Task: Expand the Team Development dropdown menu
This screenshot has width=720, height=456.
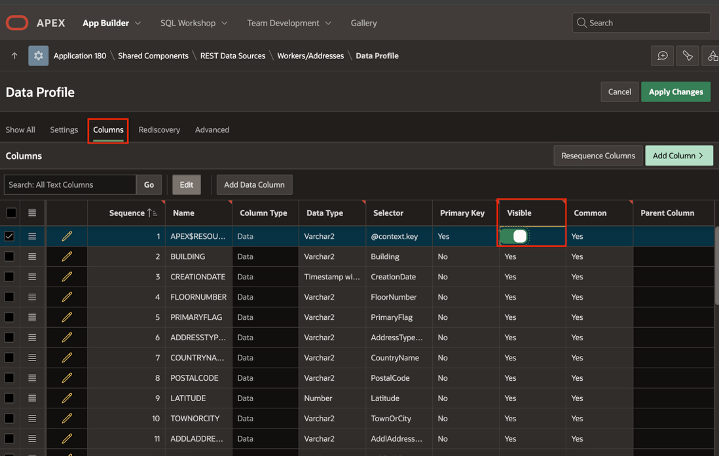Action: (290, 22)
